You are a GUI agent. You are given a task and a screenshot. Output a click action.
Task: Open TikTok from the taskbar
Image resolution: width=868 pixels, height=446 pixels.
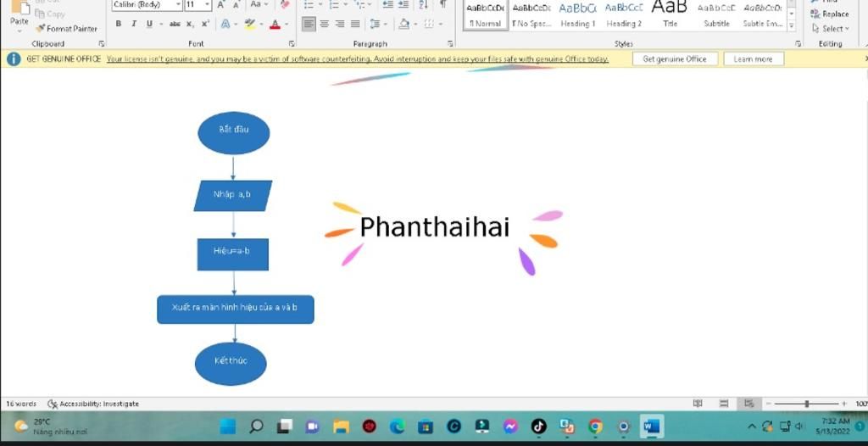(538, 426)
